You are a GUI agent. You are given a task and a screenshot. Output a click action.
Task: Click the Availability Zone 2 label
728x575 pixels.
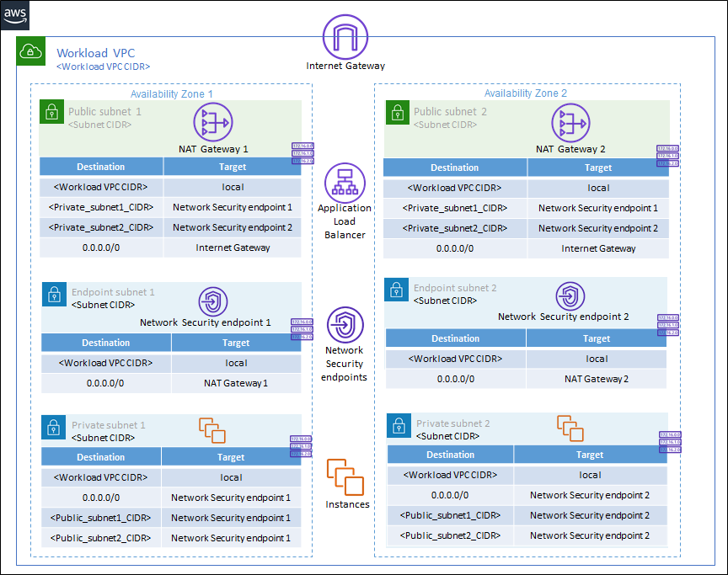coord(525,93)
